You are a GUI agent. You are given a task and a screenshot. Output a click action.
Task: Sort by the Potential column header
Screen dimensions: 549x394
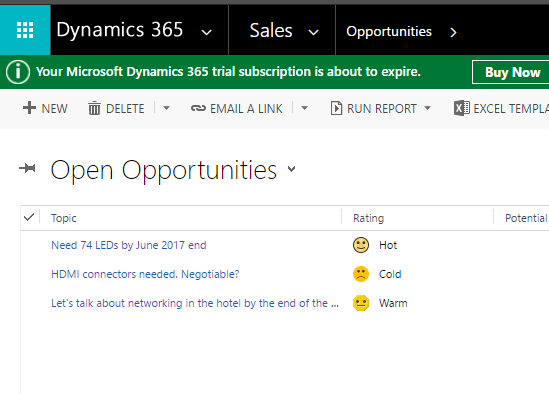(526, 218)
